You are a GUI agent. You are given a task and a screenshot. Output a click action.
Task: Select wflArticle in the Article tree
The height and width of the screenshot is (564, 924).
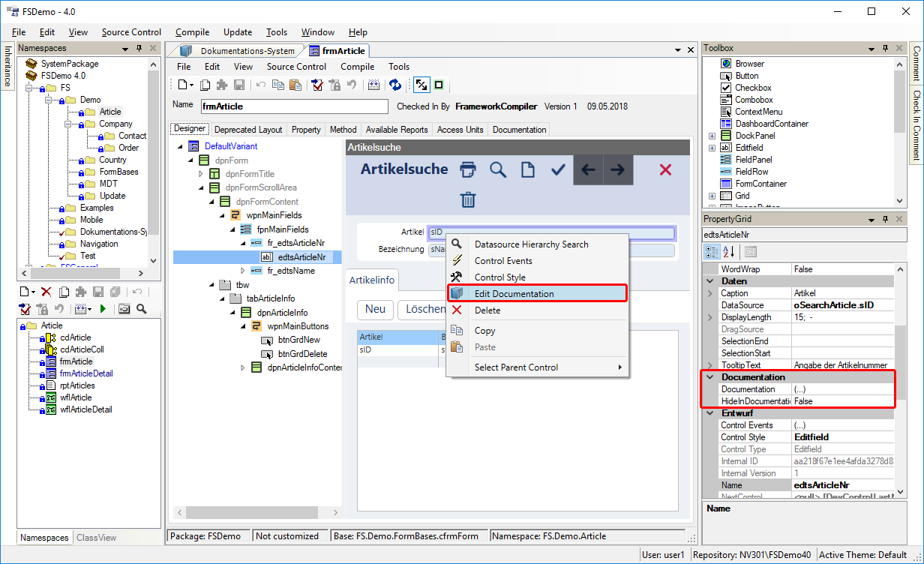[76, 397]
